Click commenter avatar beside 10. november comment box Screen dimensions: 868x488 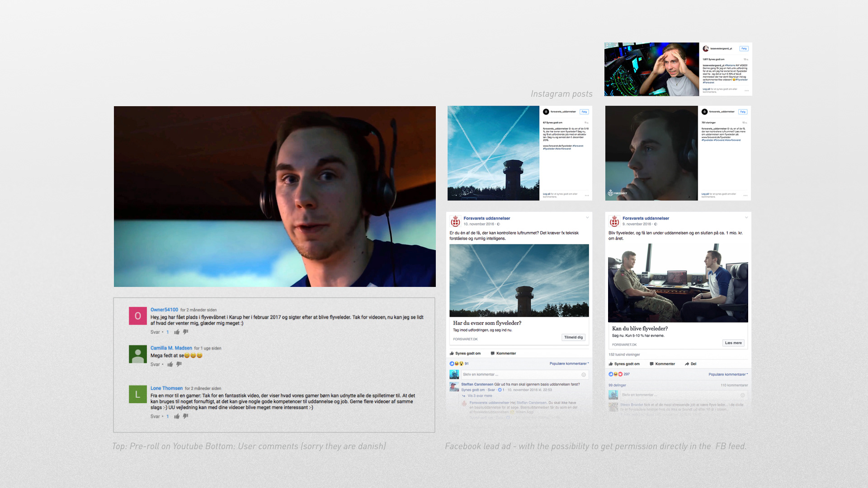[454, 375]
